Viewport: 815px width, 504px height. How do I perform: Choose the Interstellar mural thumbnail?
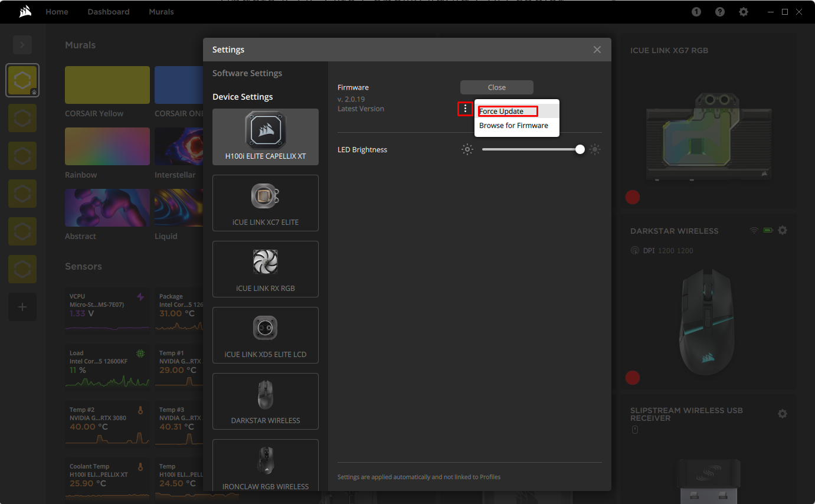coord(179,146)
